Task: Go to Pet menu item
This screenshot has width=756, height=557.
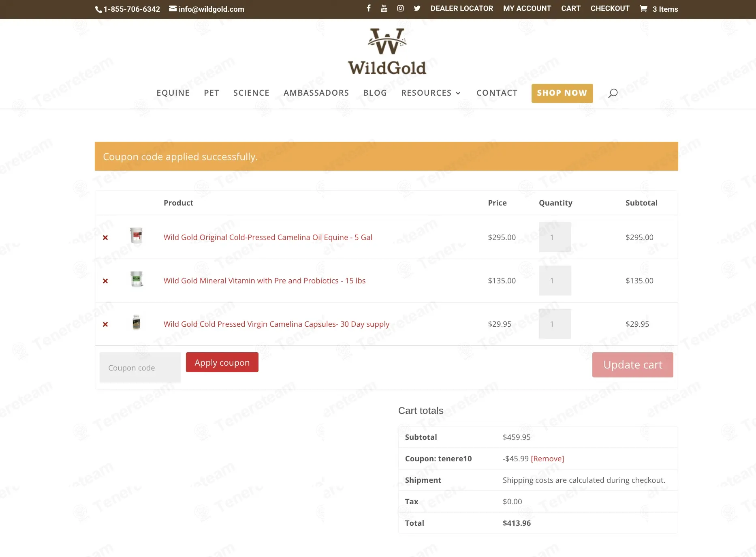Action: click(x=211, y=93)
